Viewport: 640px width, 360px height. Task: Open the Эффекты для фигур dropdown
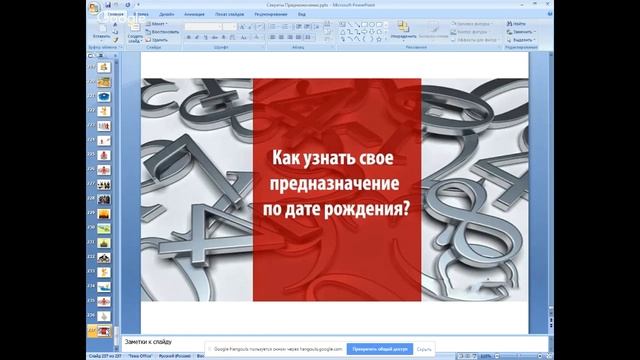[475, 40]
